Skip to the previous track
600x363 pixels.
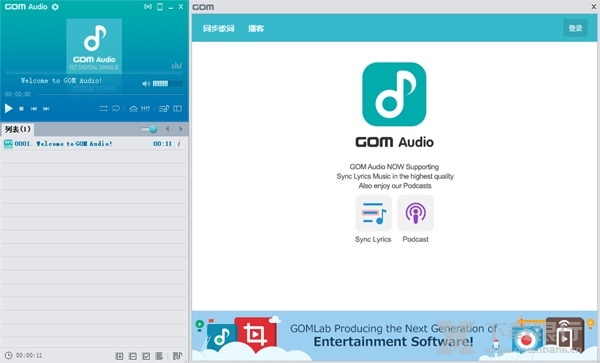34,109
